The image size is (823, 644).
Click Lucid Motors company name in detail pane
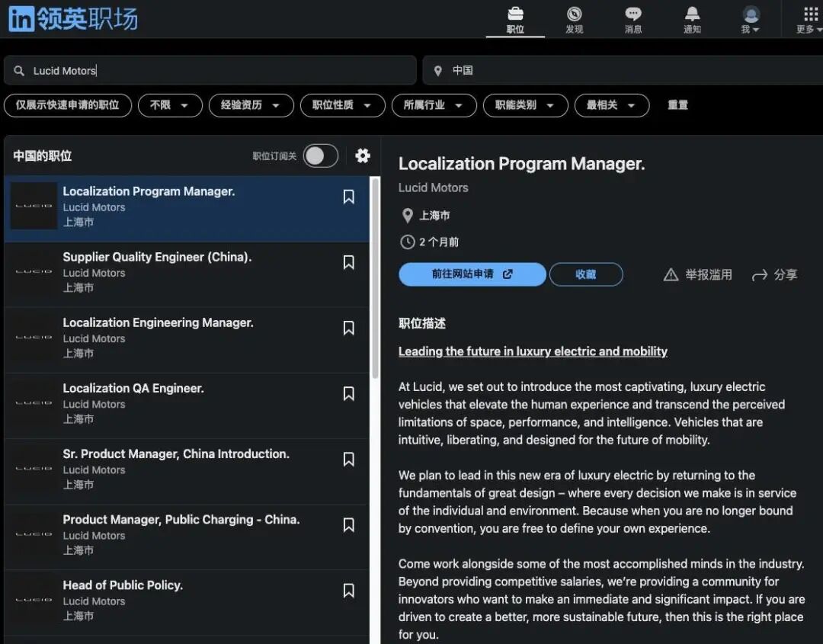433,187
